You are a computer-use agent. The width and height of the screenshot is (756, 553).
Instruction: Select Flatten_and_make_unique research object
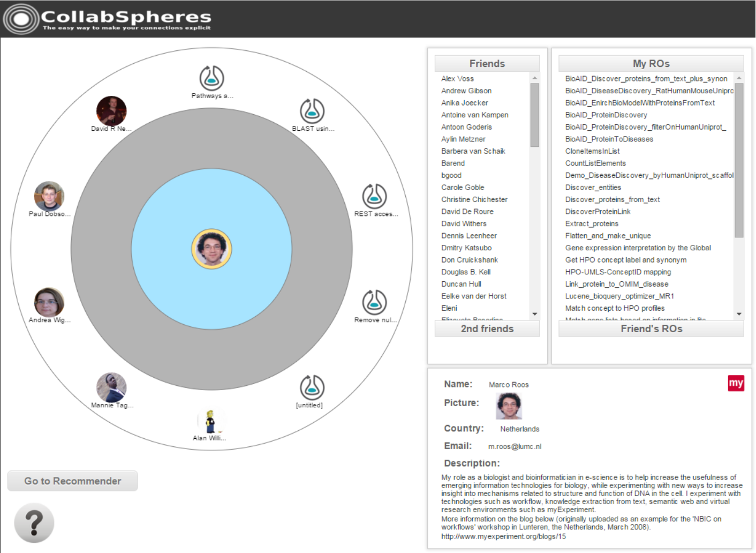[608, 236]
